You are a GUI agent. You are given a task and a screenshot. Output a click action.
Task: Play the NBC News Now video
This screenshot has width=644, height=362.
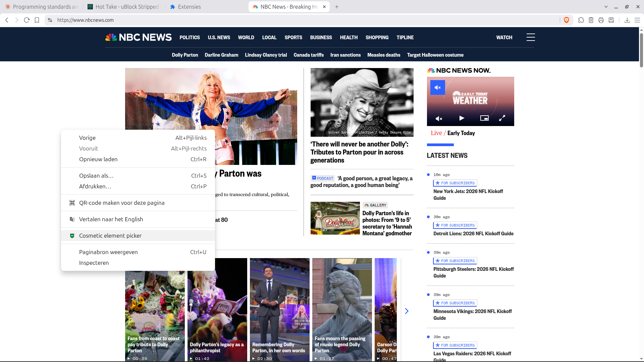pyautogui.click(x=462, y=118)
